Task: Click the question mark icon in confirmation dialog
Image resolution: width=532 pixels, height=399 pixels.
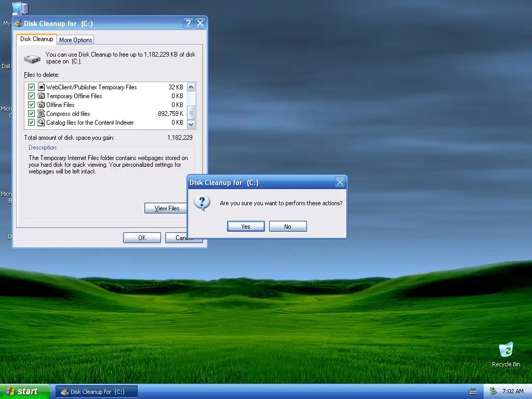Action: 202,203
